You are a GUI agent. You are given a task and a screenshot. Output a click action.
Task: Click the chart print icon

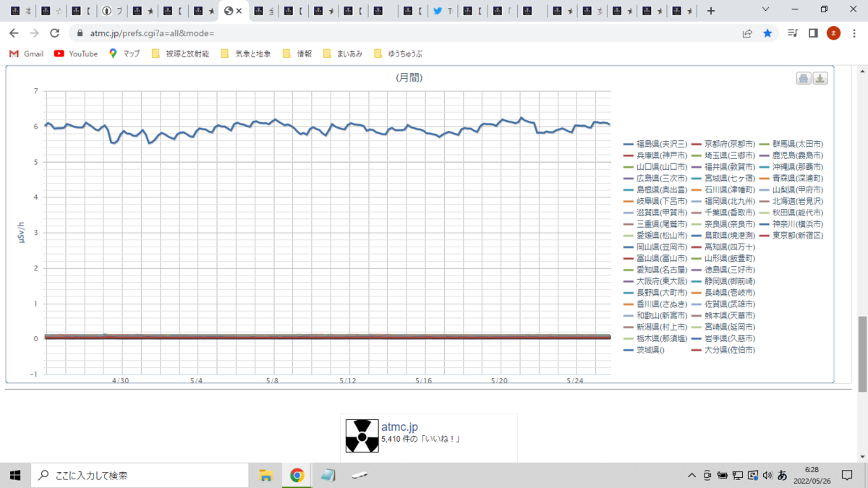tap(804, 79)
